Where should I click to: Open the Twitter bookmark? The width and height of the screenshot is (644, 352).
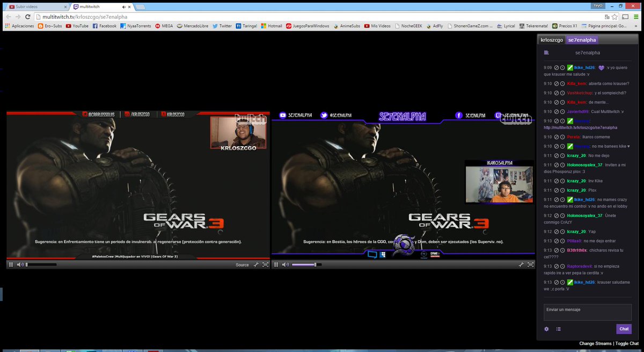click(222, 26)
